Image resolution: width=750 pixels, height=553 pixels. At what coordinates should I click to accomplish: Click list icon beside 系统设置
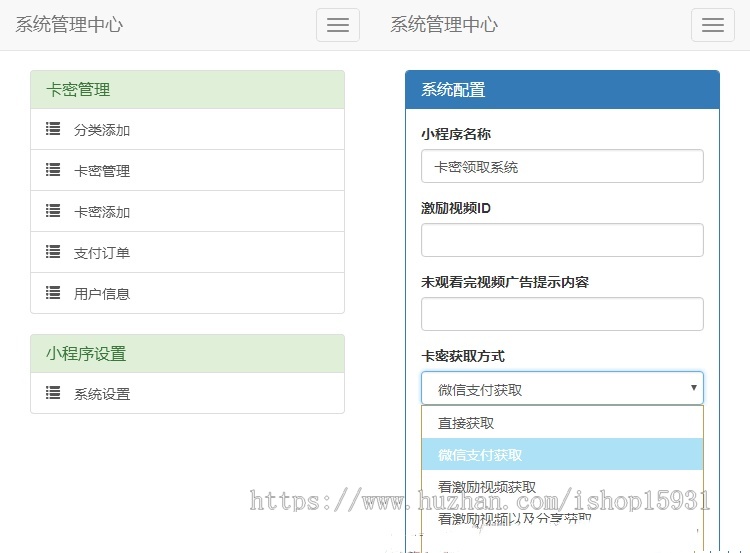click(53, 393)
